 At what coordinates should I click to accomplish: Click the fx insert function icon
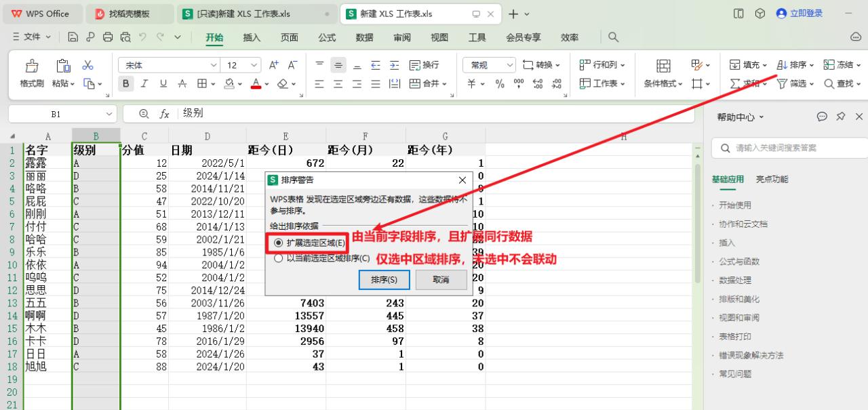pos(164,114)
